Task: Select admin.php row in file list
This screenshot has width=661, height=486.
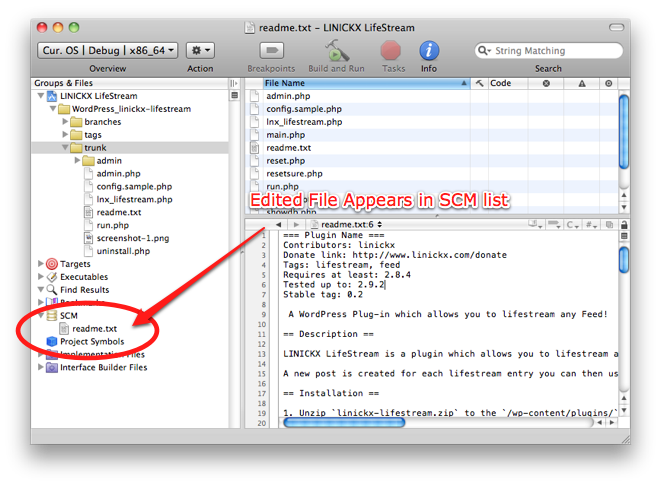Action: [x=431, y=96]
